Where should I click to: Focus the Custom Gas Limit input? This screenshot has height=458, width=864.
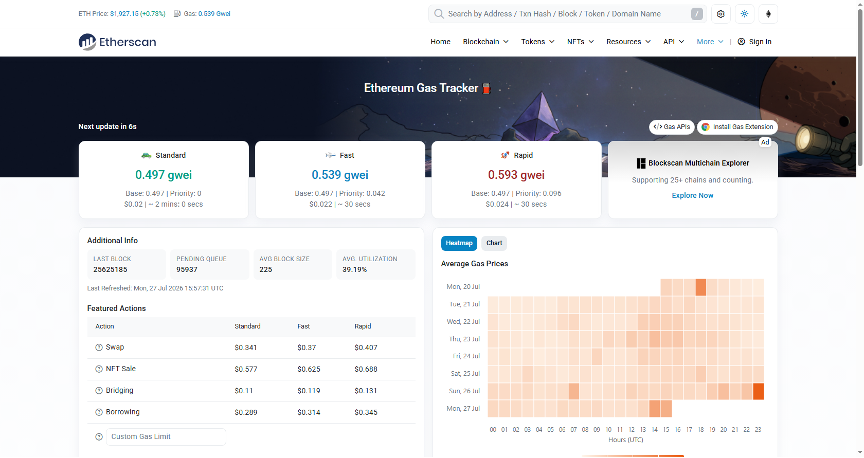coord(166,437)
